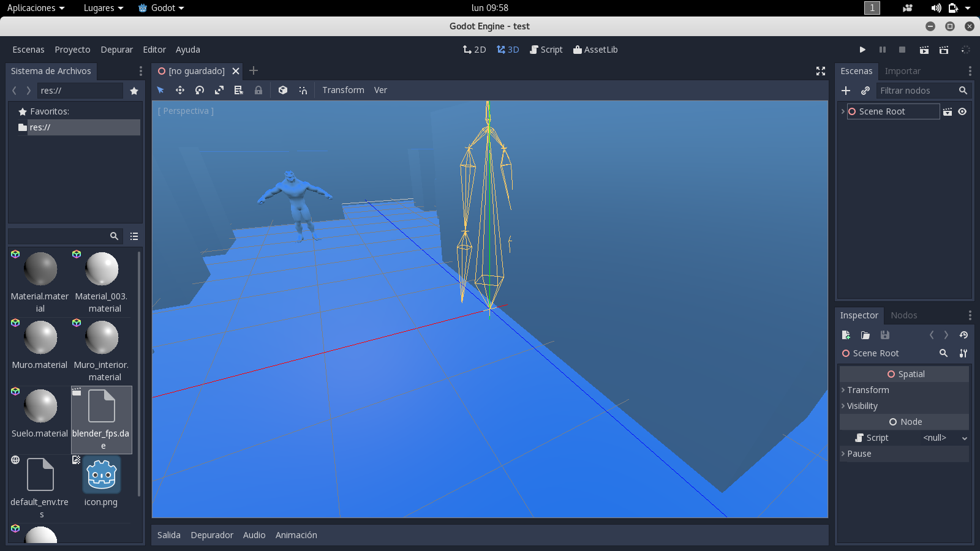Open the Transform viewport menu

[343, 90]
